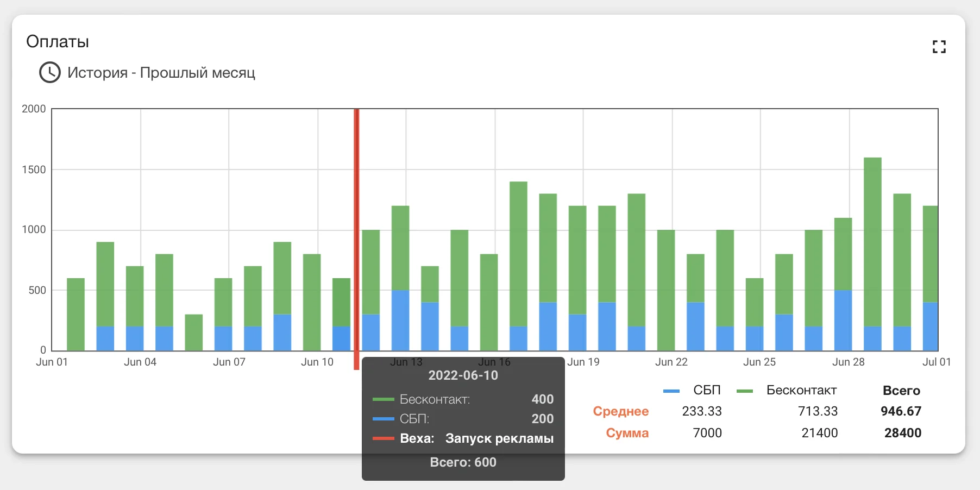
Task: Click the clock icon for the time window
Action: [x=50, y=72]
